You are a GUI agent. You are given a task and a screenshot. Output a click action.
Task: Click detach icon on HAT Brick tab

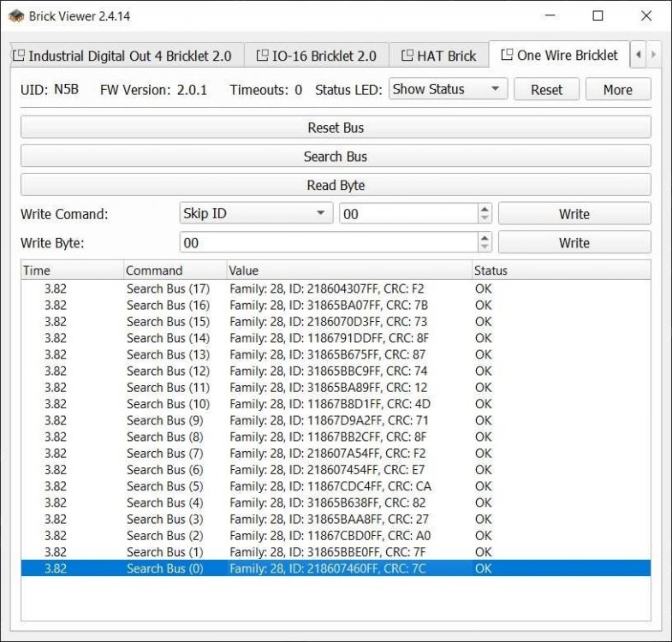407,56
